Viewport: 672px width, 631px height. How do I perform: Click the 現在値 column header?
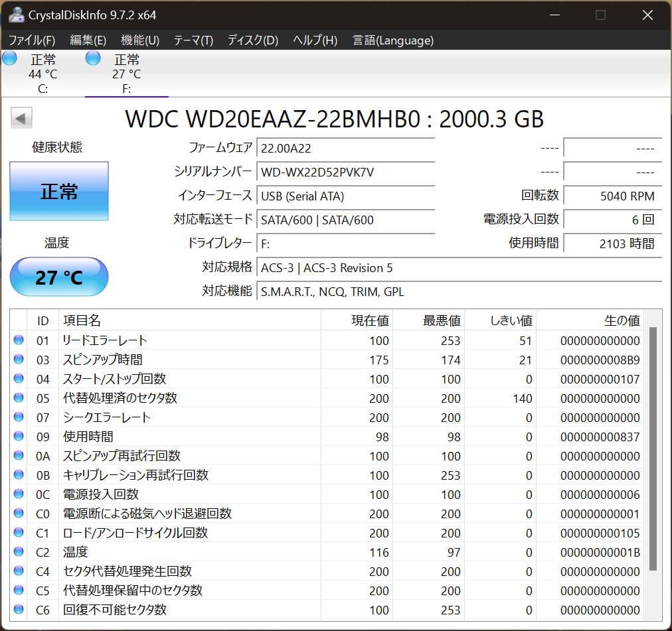click(x=357, y=320)
